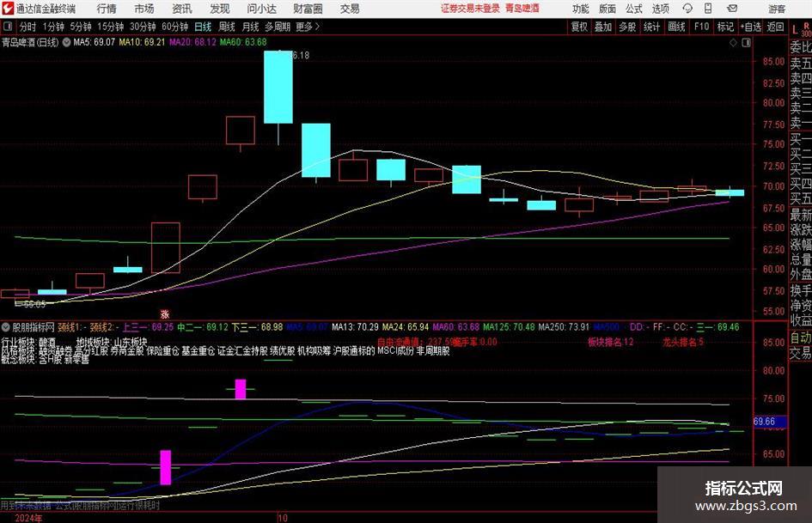Open the 市场 menu

click(x=144, y=9)
